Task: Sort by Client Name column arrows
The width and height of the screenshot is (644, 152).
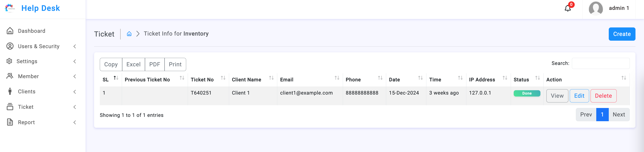Action: 271,78
